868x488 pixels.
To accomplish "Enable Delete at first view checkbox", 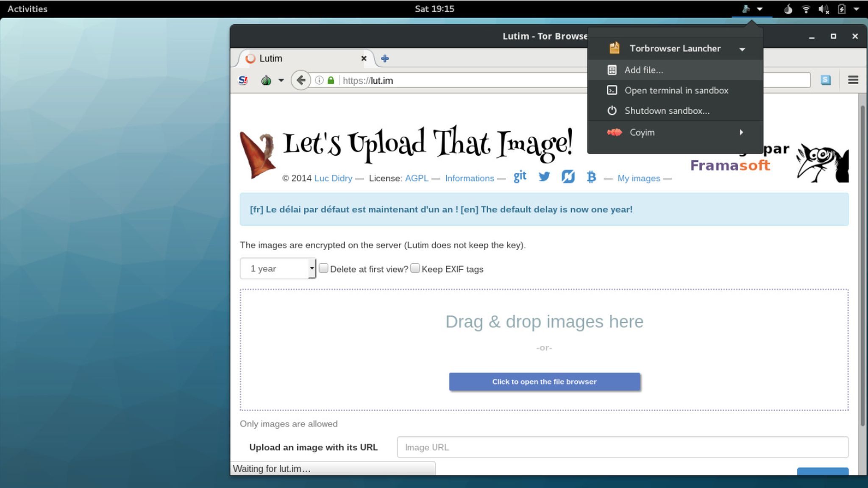I will [323, 268].
